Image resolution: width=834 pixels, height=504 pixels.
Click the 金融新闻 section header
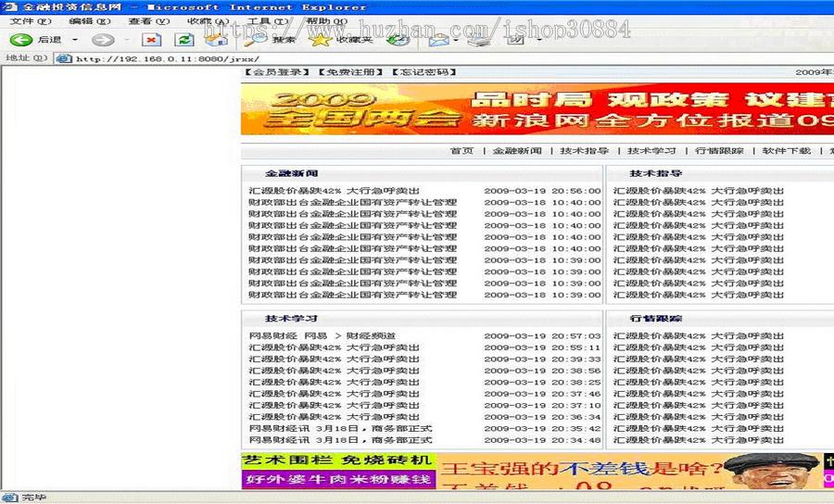pos(292,173)
